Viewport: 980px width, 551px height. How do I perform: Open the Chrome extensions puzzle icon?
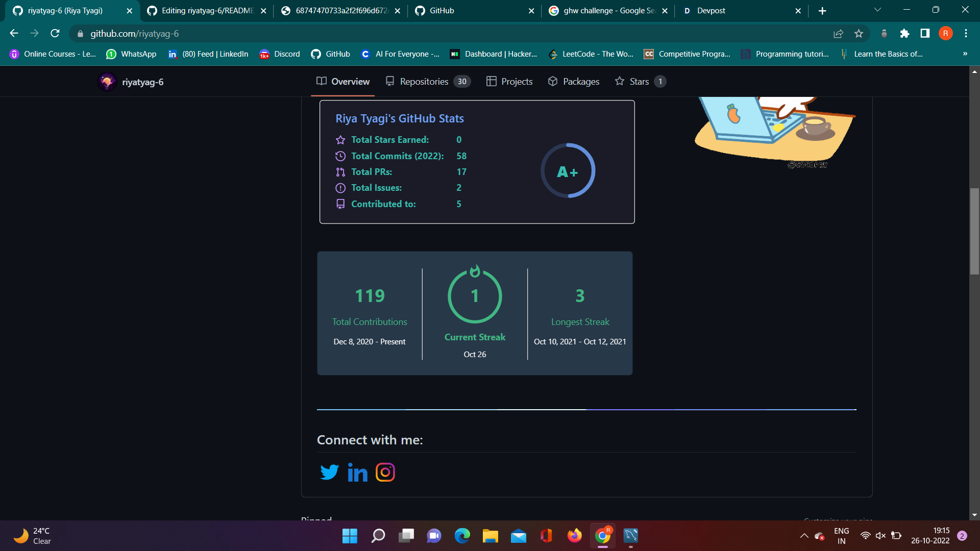904,34
